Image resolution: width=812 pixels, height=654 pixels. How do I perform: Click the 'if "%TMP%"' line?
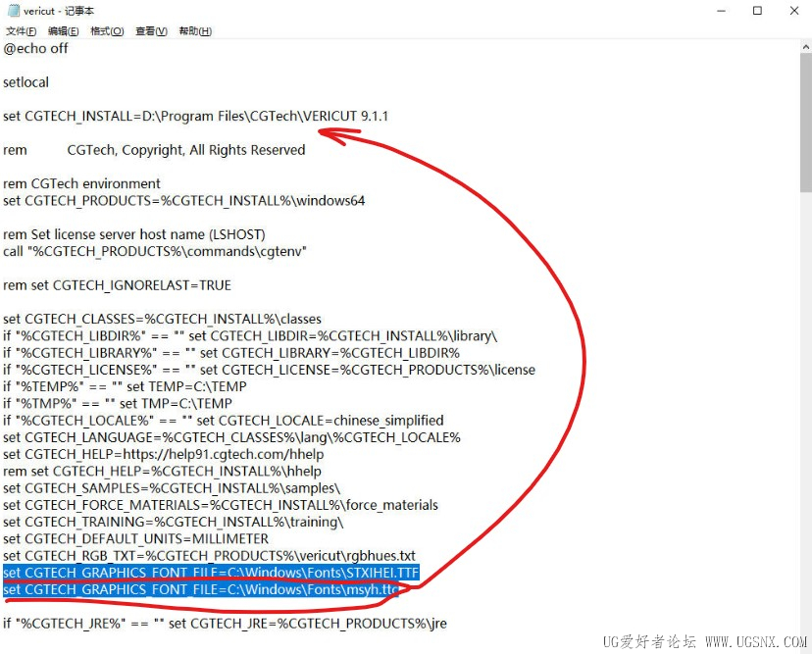click(118, 404)
